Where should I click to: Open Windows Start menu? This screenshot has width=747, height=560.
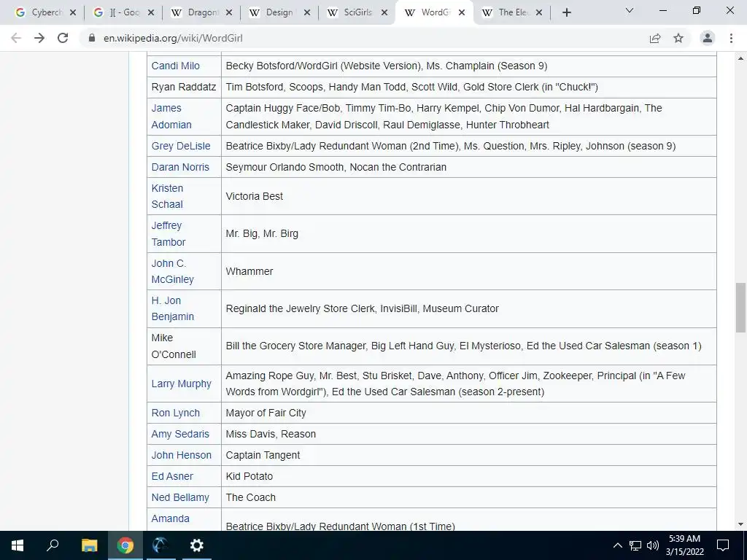click(18, 545)
